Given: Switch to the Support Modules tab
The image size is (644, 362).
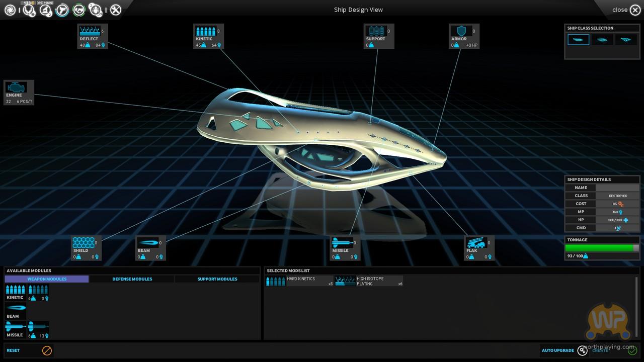Looking at the screenshot, I should point(217,279).
